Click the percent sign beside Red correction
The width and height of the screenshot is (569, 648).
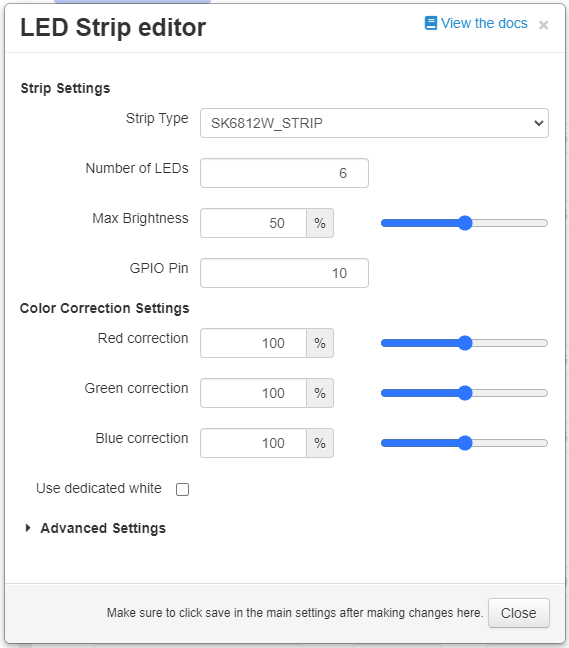click(x=320, y=343)
